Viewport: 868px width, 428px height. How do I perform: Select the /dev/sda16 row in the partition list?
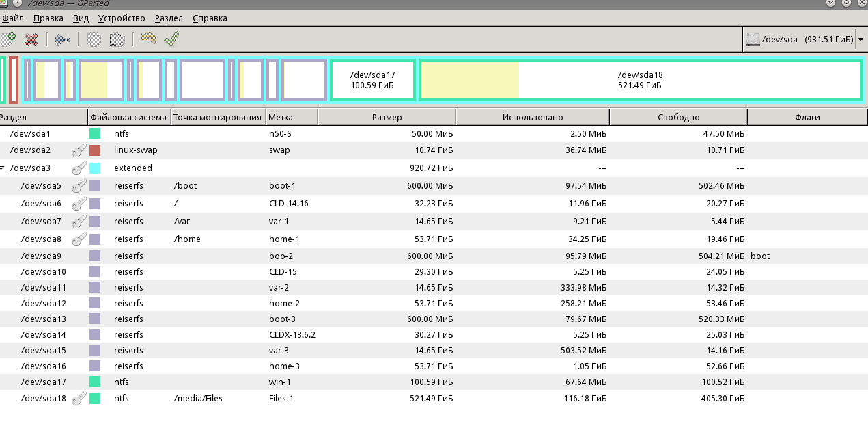pyautogui.click(x=434, y=366)
